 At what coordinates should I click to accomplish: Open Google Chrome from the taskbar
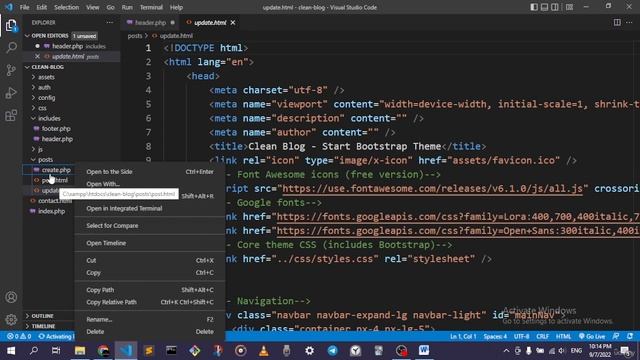[103, 351]
